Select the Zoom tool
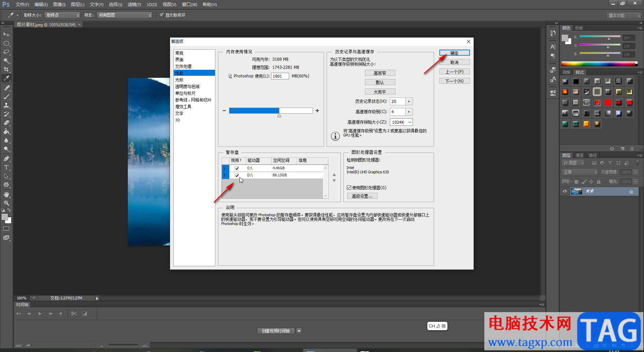This screenshot has width=644, height=352. [x=6, y=203]
